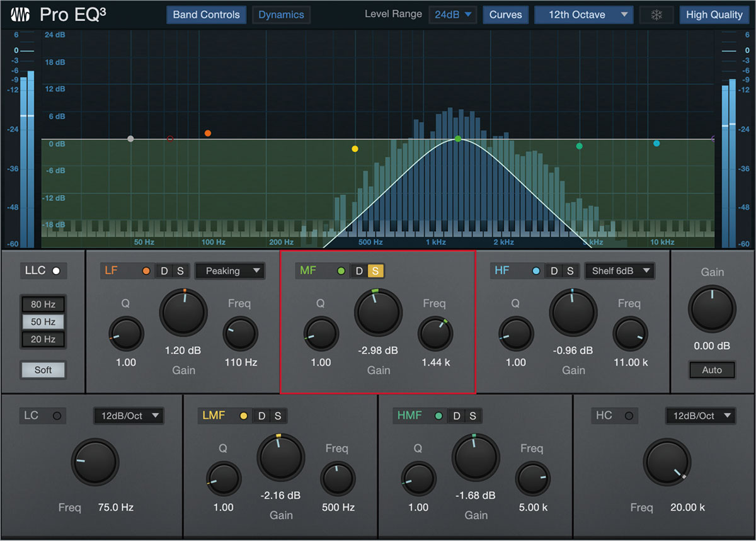Screen dimensions: 756x541
Task: Solo the HMF band with S
Action: pyautogui.click(x=472, y=416)
